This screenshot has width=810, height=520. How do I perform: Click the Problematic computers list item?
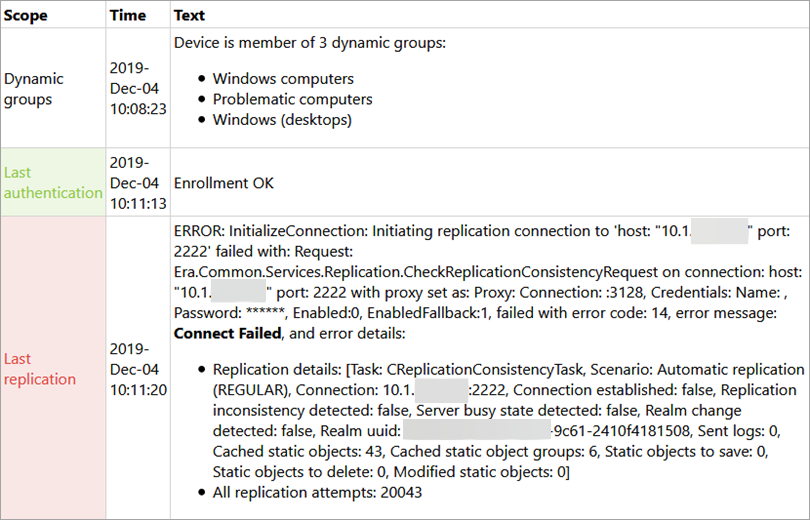pos(292,99)
